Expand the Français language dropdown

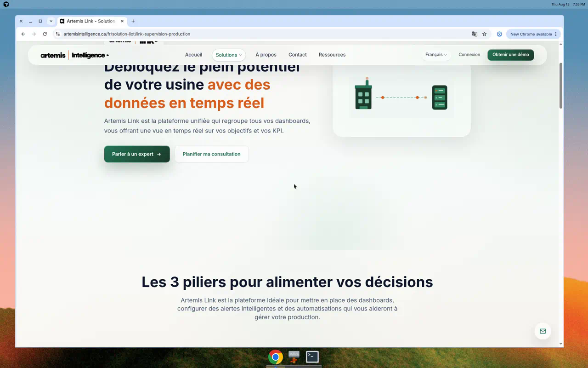click(x=436, y=55)
